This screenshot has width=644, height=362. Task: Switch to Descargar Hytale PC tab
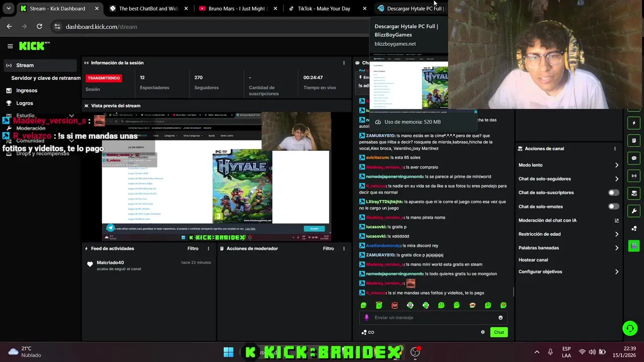click(410, 9)
